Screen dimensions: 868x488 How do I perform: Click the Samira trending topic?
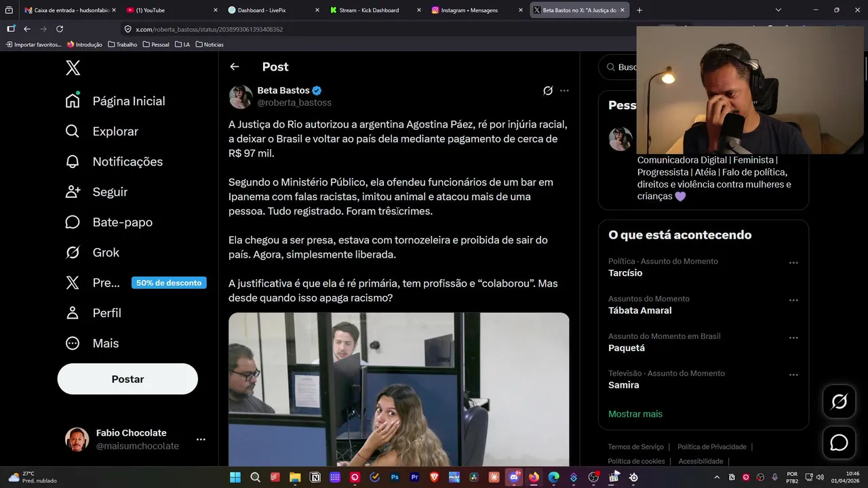pyautogui.click(x=624, y=385)
